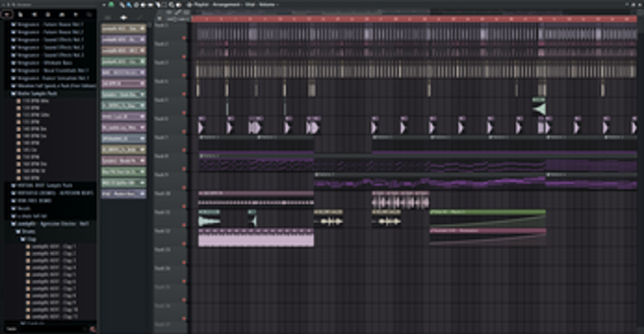644x334 pixels.
Task: Click the browser collapse arrow icon
Action: 6,15
